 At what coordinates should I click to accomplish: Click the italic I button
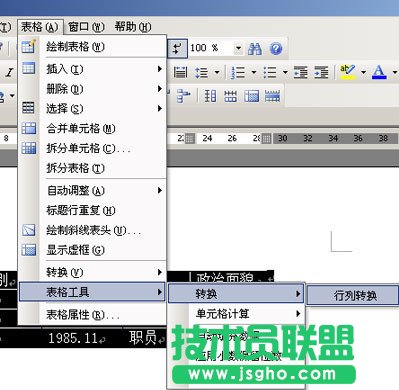pos(10,72)
